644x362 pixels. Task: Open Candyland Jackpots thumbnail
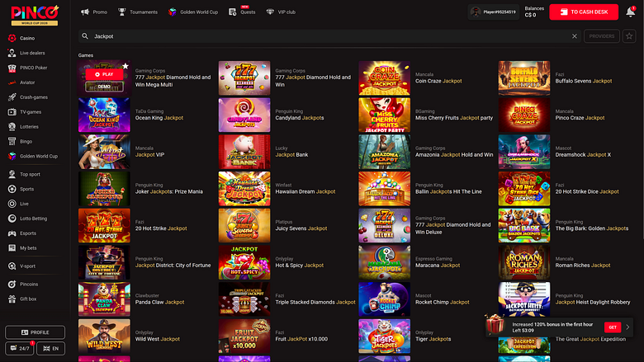click(x=244, y=115)
